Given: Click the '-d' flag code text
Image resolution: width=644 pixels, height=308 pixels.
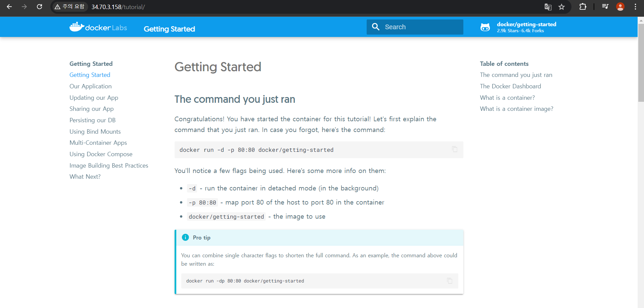Looking at the screenshot, I should [x=192, y=188].
